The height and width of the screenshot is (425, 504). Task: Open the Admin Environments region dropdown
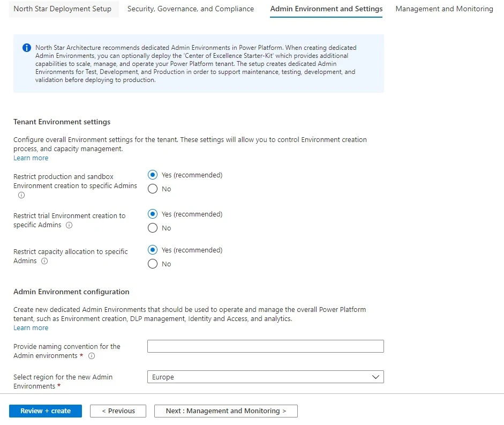tap(265, 377)
